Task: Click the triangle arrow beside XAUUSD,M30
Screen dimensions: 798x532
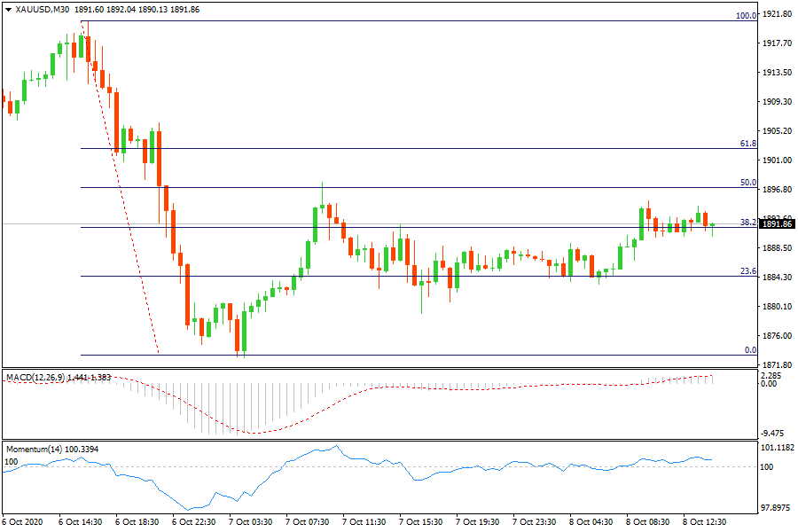Action: pos(8,9)
